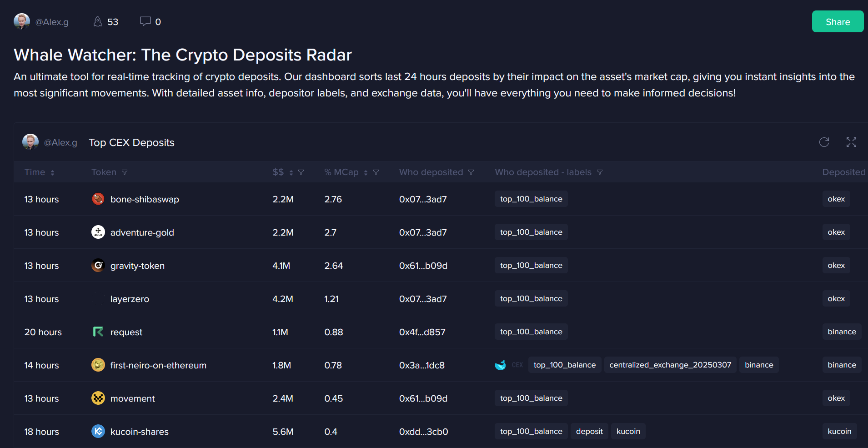Select the layerzero token name
868x448 pixels.
[x=130, y=299]
